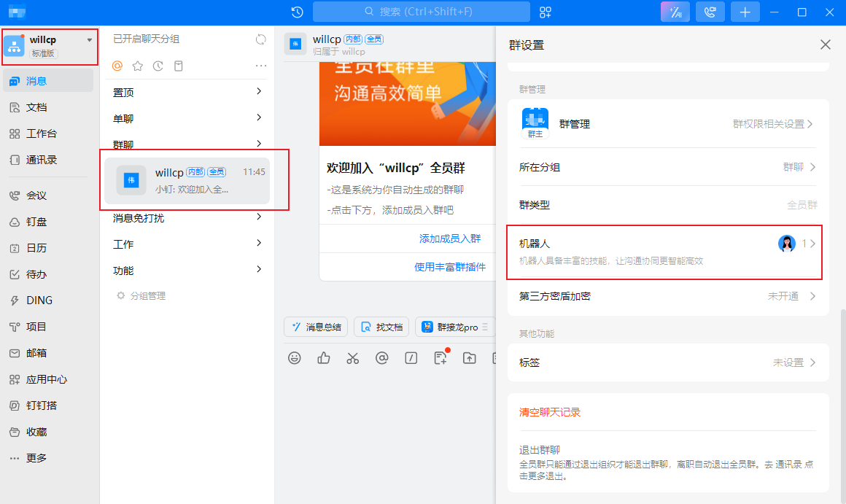846x504 pixels.
Task: Open 群接龙pro plugin
Action: (x=455, y=327)
